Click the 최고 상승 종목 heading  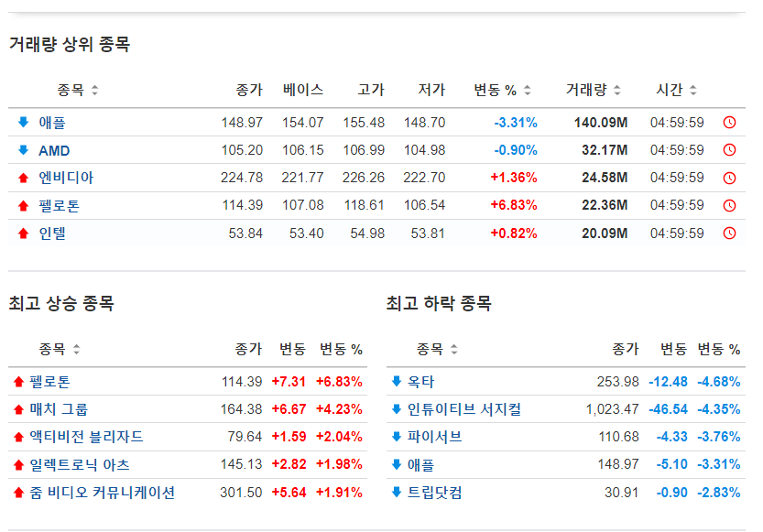[x=61, y=303]
